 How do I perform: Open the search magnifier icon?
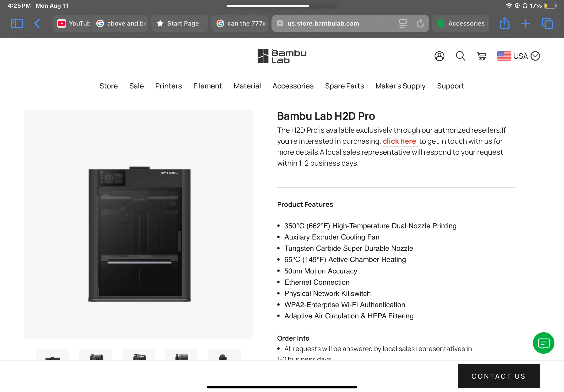[x=460, y=56]
